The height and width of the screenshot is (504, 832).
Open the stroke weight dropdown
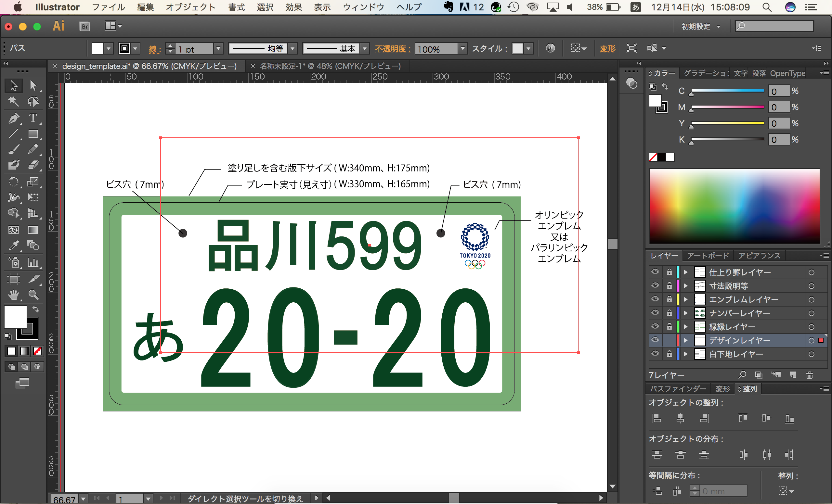click(218, 49)
